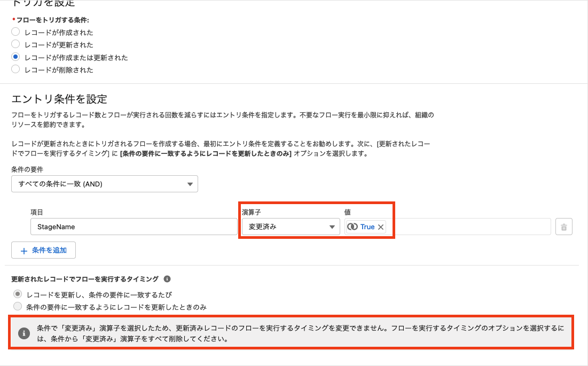
Task: Open the 変更済み operator dropdown
Action: 291,227
